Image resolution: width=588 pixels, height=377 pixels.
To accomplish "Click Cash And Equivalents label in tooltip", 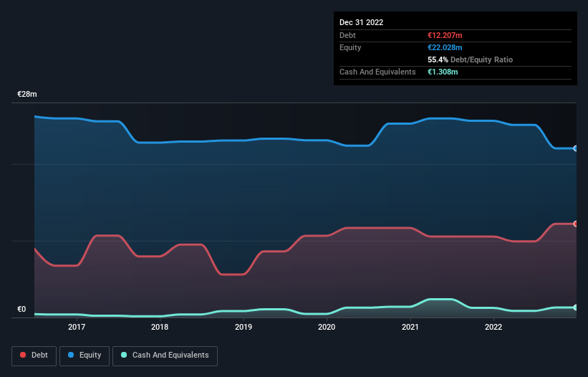I will click(x=377, y=72).
